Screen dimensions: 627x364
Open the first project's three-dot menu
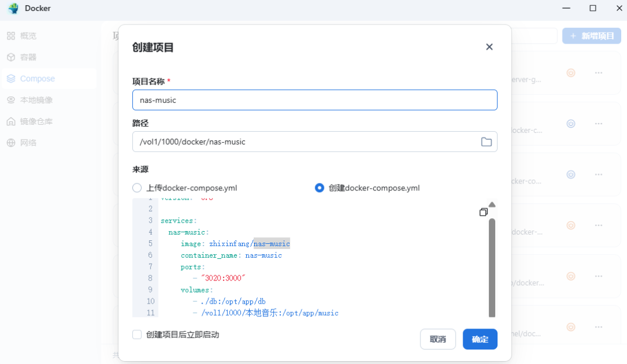(x=599, y=73)
